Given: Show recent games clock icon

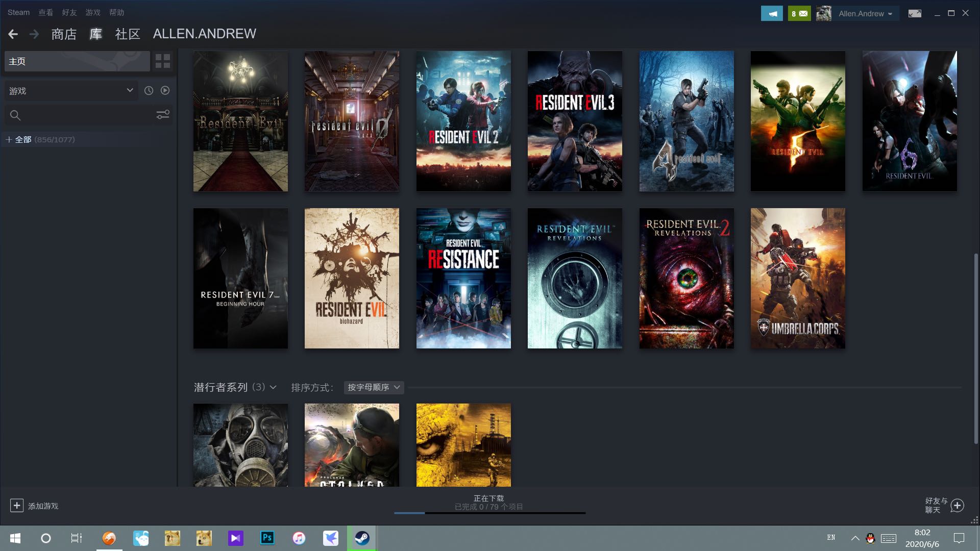Looking at the screenshot, I should click(x=149, y=90).
